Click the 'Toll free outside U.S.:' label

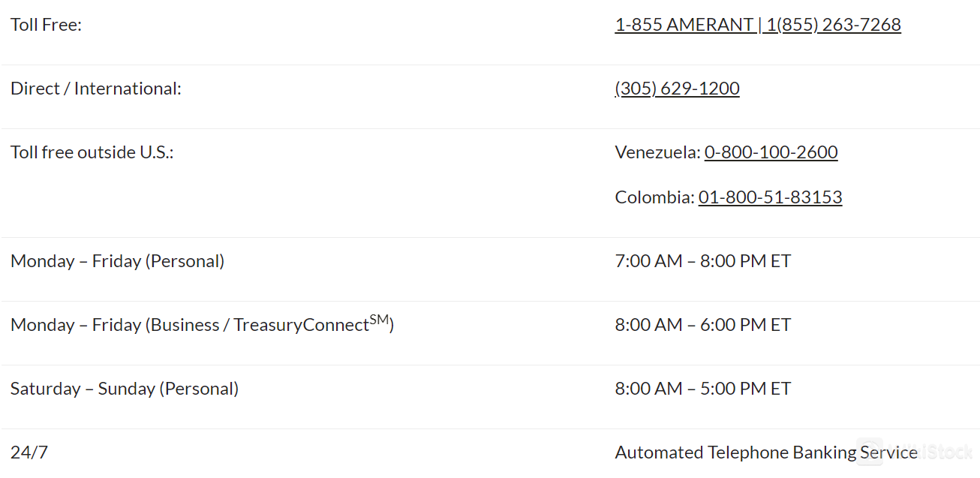pos(92,152)
